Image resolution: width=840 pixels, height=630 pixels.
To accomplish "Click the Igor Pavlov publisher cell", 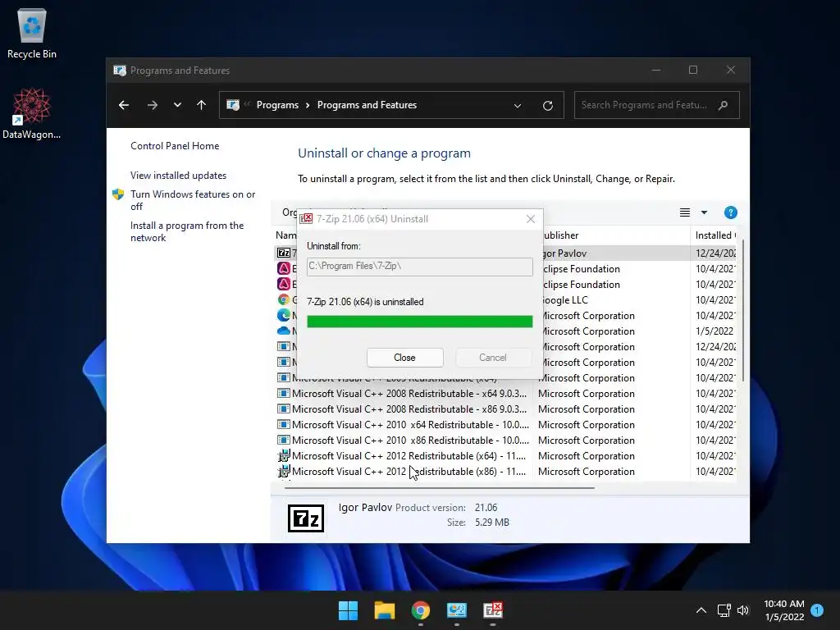I will pos(564,253).
